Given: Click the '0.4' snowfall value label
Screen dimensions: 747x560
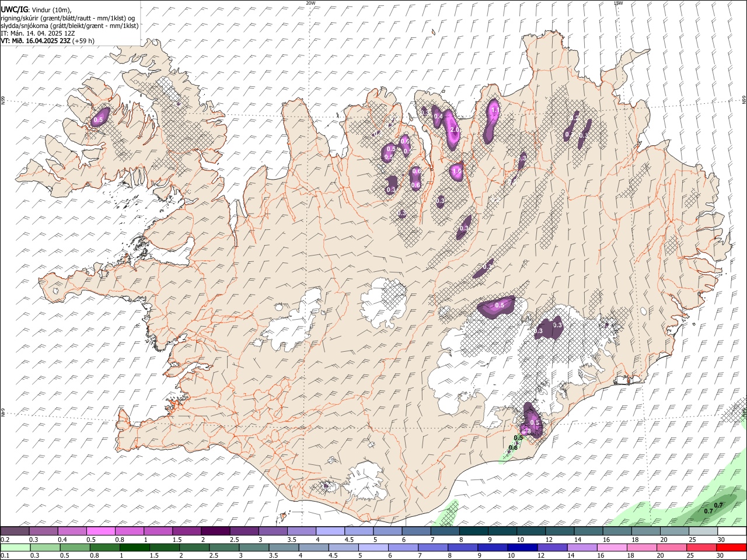Looking at the screenshot, I should [438, 117].
